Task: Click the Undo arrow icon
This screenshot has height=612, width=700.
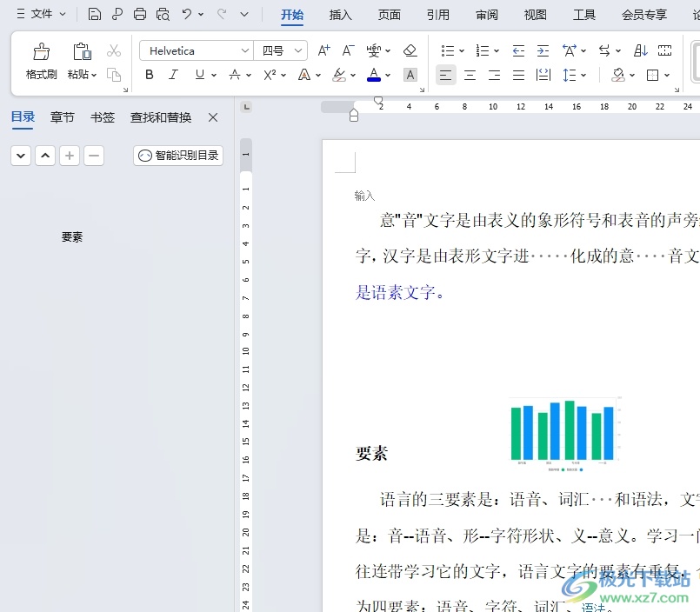Action: tap(186, 14)
